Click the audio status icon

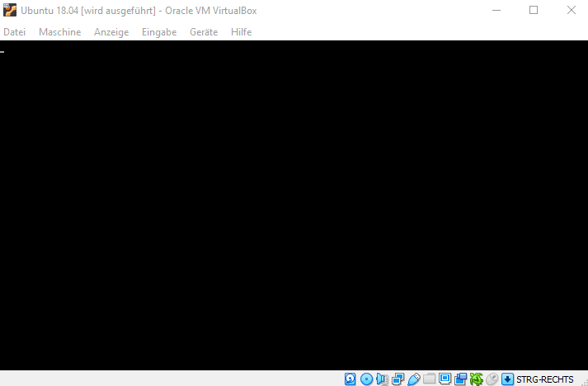click(x=382, y=379)
